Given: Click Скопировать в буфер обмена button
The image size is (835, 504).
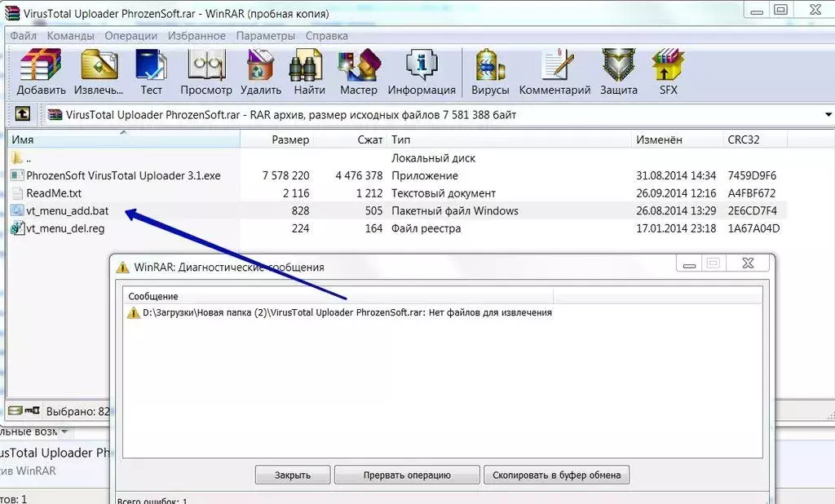Looking at the screenshot, I should pyautogui.click(x=556, y=475).
